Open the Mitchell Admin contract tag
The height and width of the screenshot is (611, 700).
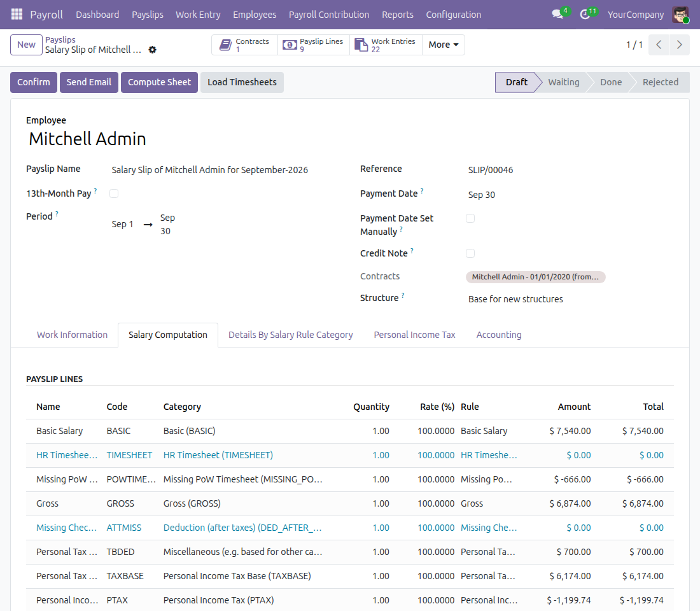coord(535,277)
